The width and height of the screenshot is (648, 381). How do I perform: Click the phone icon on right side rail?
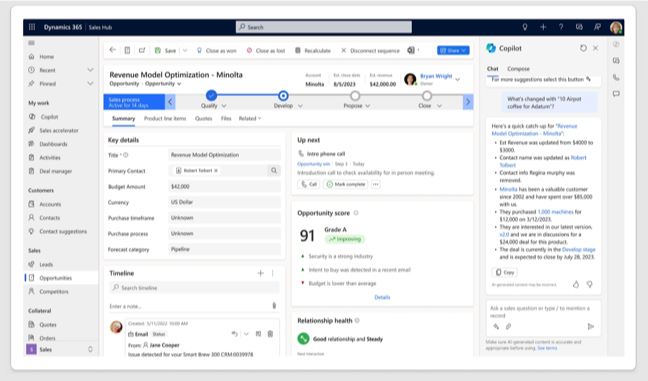[x=616, y=78]
